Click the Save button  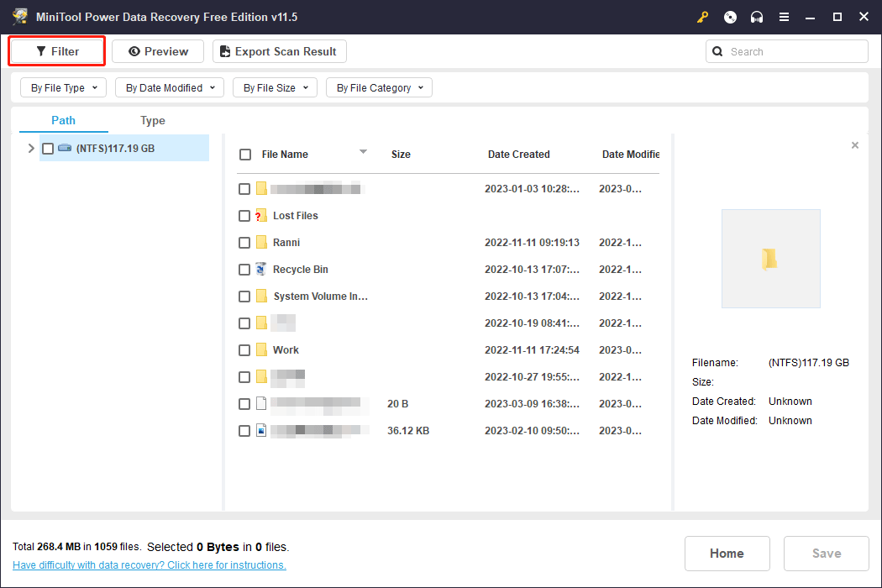[x=827, y=553]
